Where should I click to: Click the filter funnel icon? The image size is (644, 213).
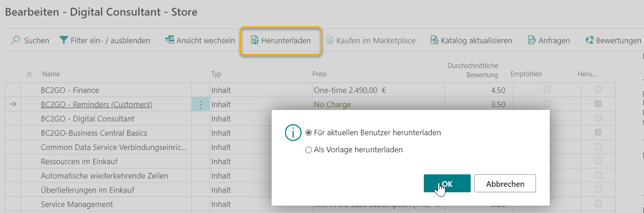(64, 40)
